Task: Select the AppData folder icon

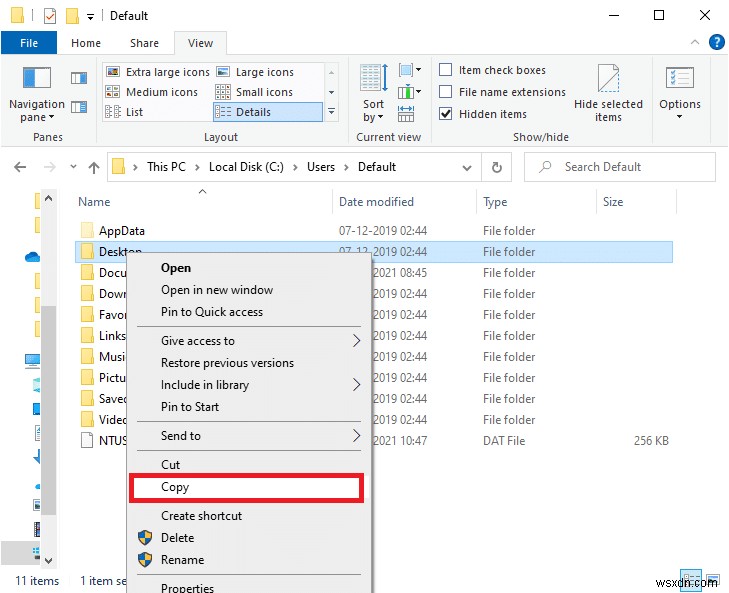Action: click(x=87, y=231)
